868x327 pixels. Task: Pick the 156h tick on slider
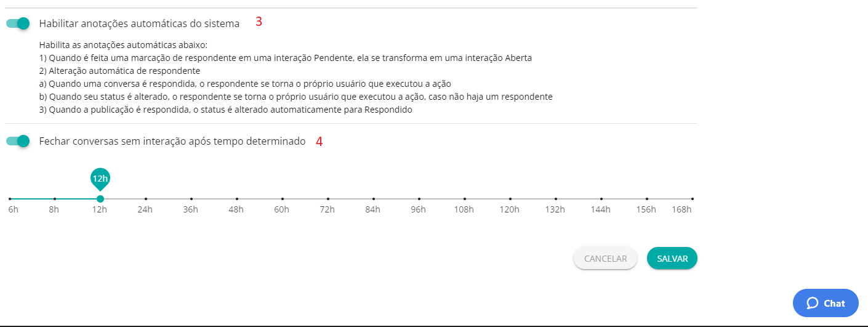(647, 199)
